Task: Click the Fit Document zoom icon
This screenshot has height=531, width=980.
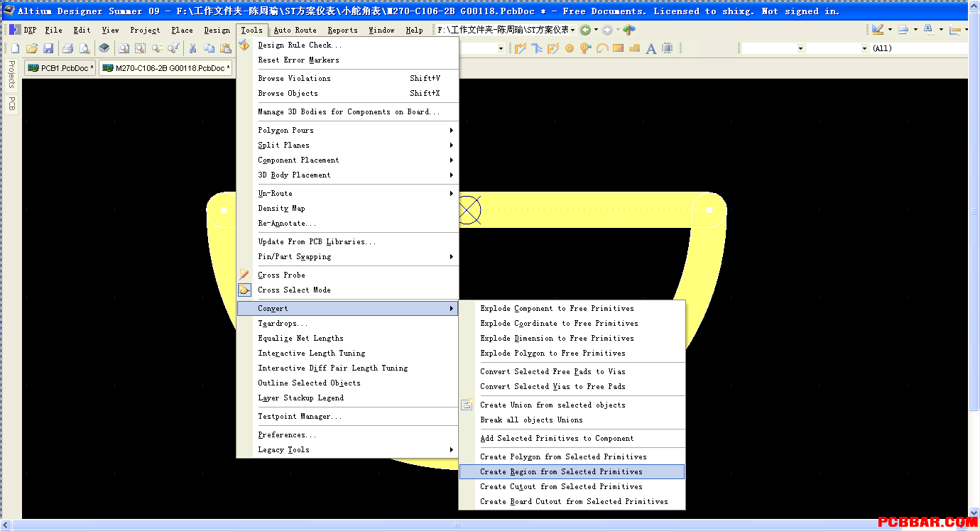Action: point(124,48)
